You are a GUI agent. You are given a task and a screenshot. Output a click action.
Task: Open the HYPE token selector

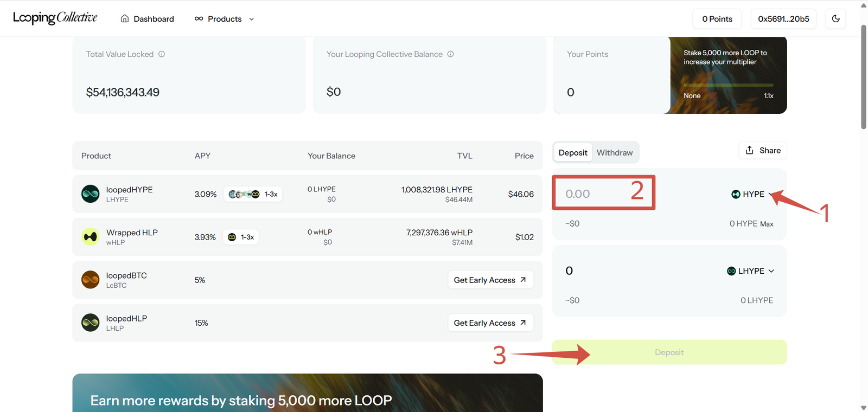coord(751,194)
